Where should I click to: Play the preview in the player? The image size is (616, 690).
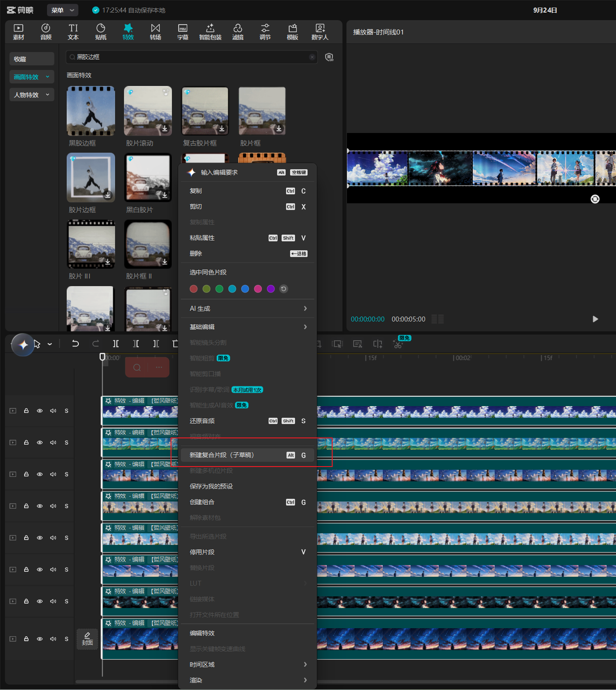pos(595,319)
